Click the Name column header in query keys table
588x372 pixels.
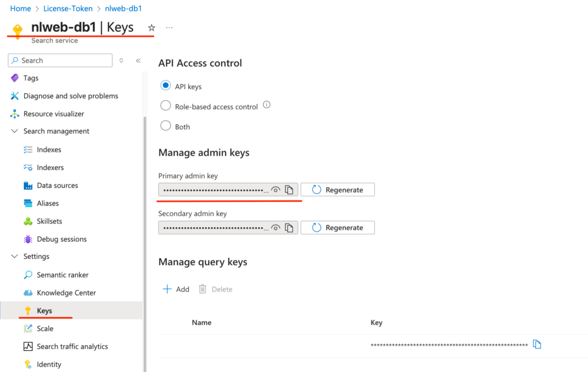pos(202,323)
